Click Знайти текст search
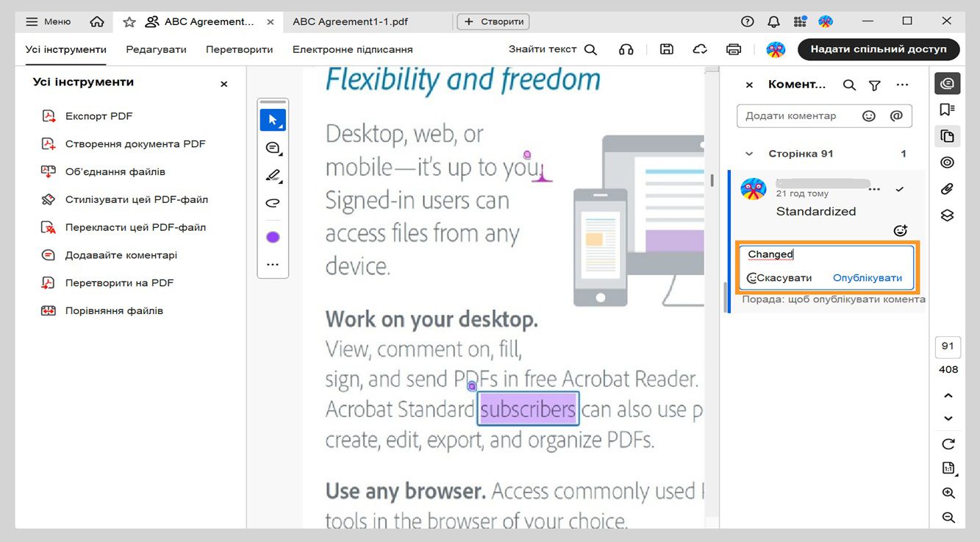This screenshot has width=980, height=542. pos(553,49)
